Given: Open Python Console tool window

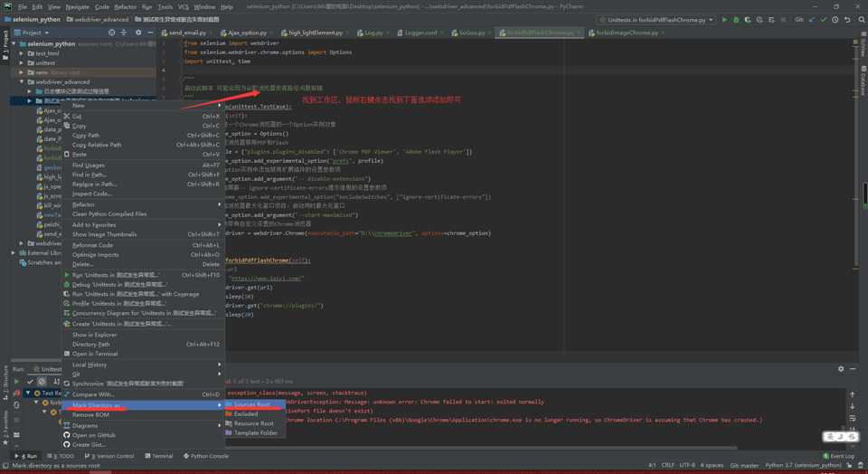Looking at the screenshot, I should tap(205, 456).
